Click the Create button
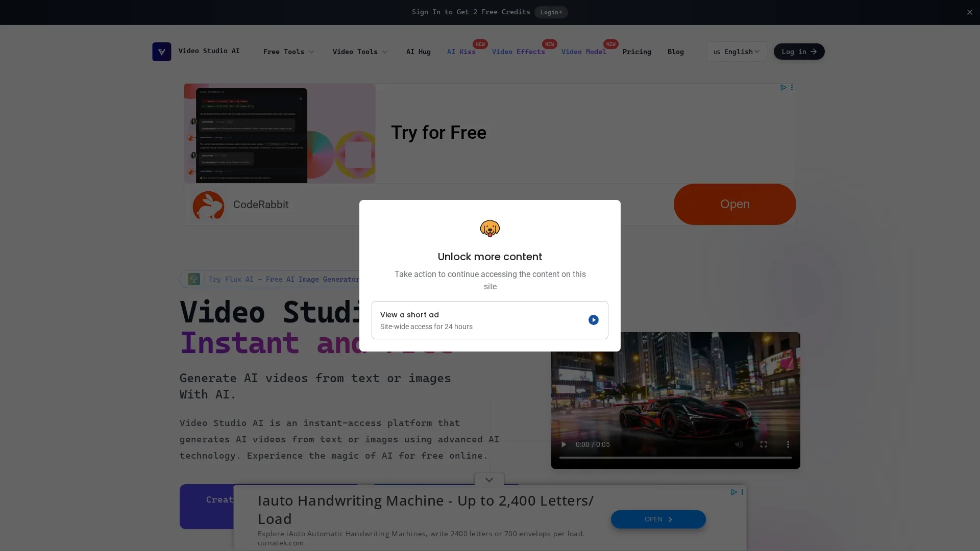 click(x=207, y=506)
